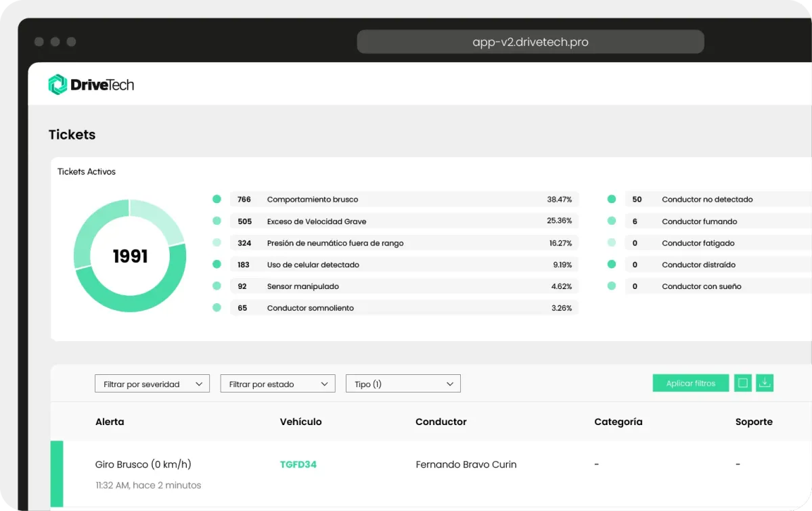Click dot beside Conductor no detectado
The image size is (812, 511).
[612, 200]
